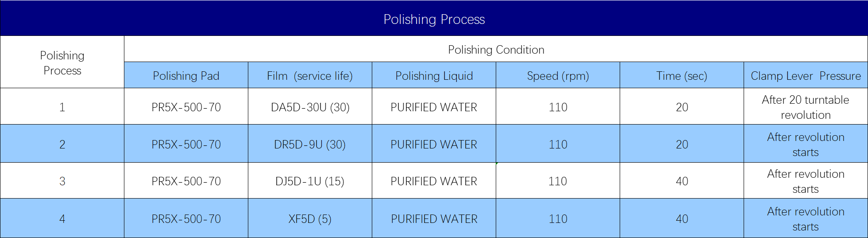
Task: Click the DA5D-30U (30) film cell
Action: pyautogui.click(x=310, y=107)
